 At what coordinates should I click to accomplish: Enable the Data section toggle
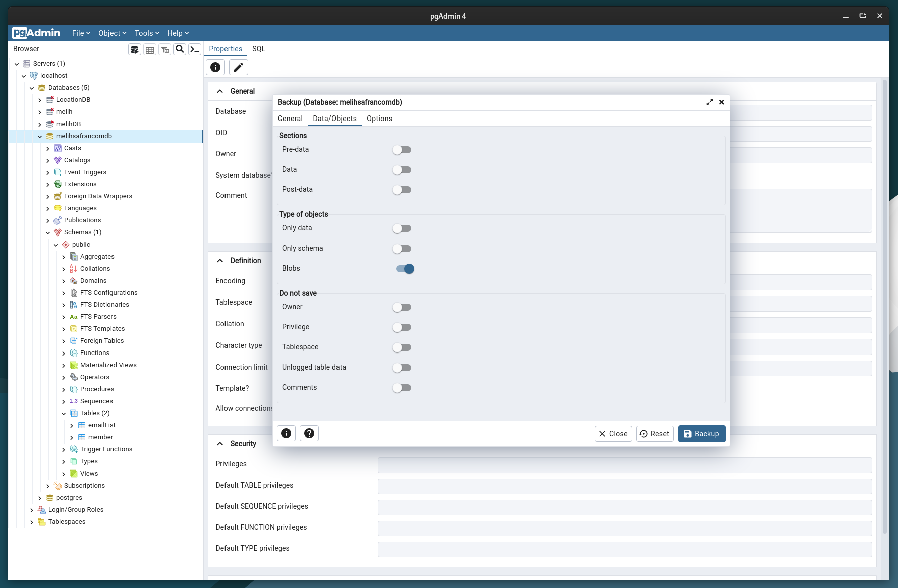pos(402,170)
